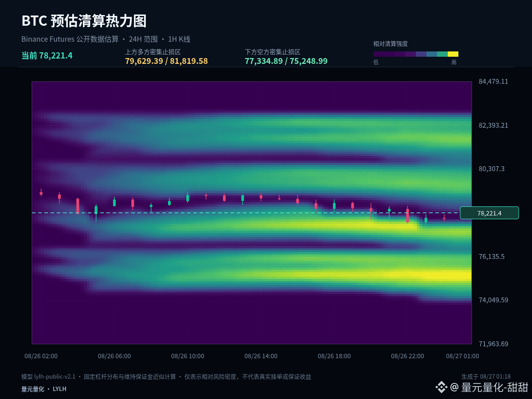Click the y-axis label 74,049.59
Image resolution: width=532 pixels, height=399 pixels.
coord(493,300)
